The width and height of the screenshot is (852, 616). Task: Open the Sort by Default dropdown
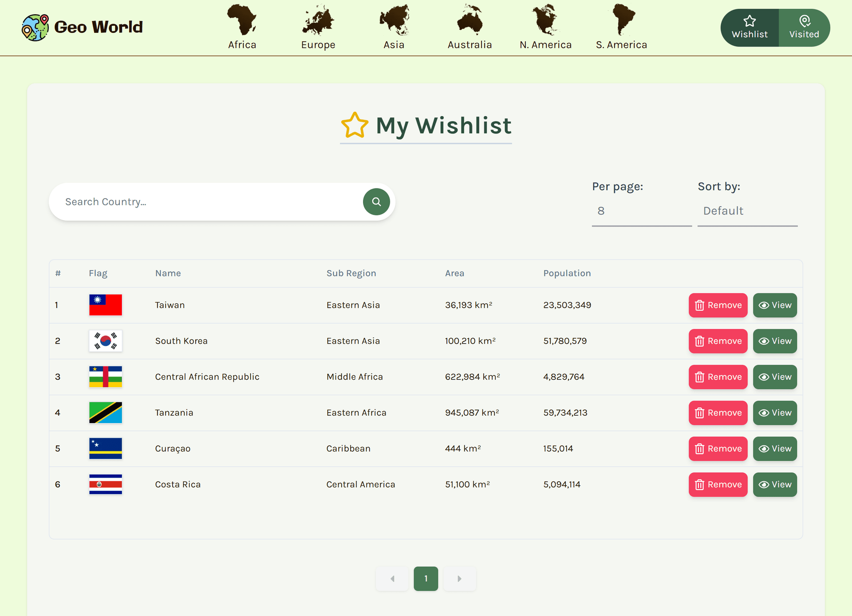(x=747, y=211)
